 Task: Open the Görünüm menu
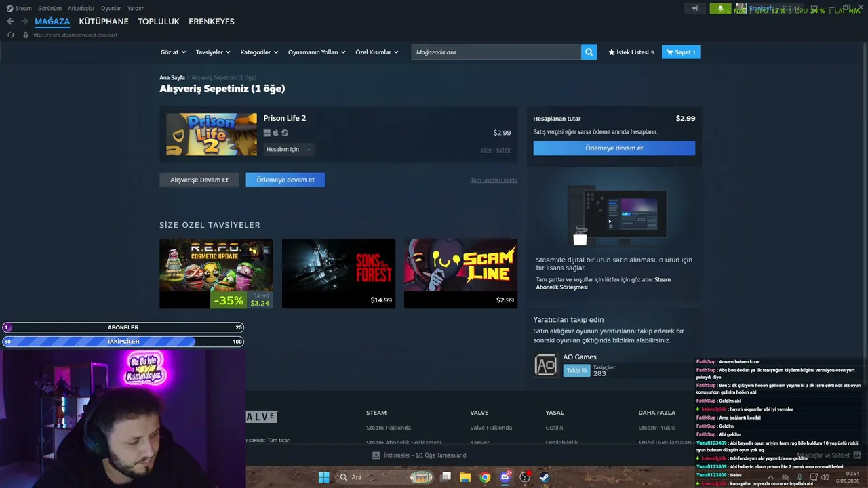point(50,9)
